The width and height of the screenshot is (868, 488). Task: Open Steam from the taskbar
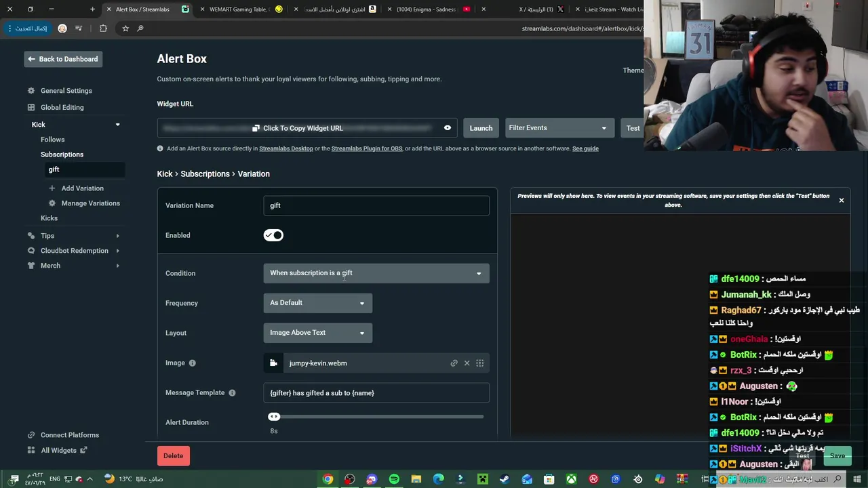(x=505, y=479)
